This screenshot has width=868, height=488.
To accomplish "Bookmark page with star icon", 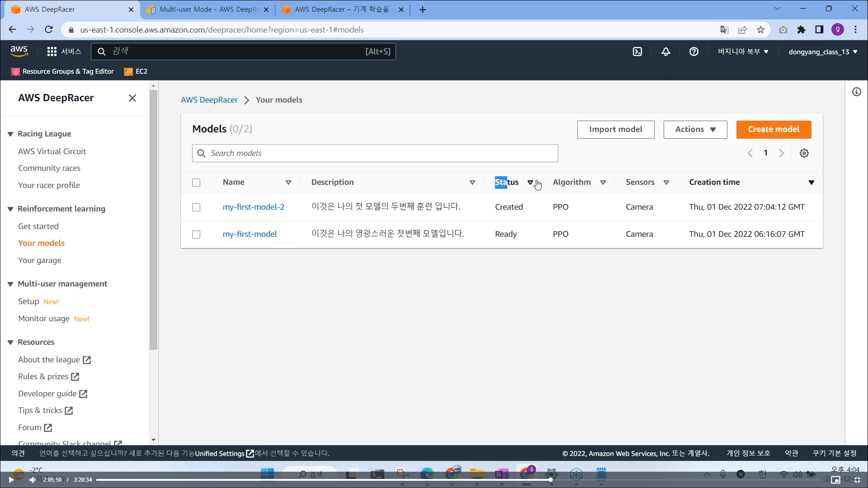I will (760, 30).
